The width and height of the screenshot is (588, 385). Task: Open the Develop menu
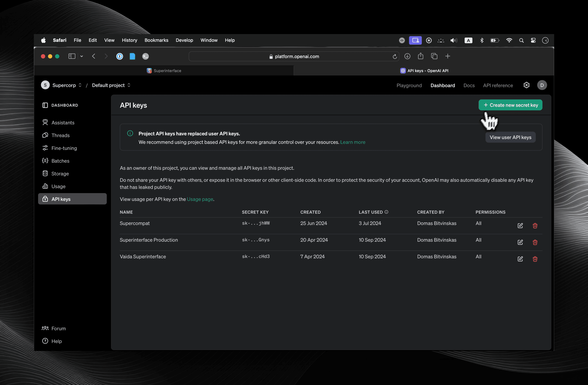coord(184,40)
